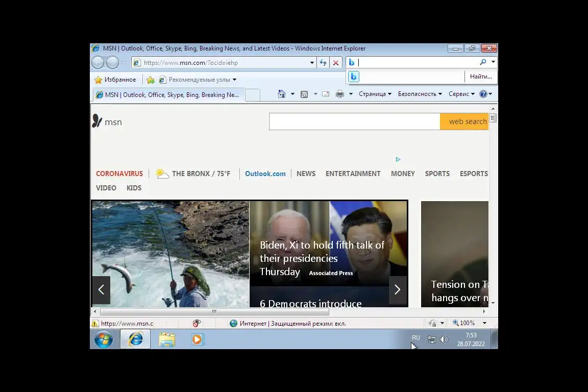The width and height of the screenshot is (588, 392).
Task: Open the Страница menu
Action: (x=375, y=94)
